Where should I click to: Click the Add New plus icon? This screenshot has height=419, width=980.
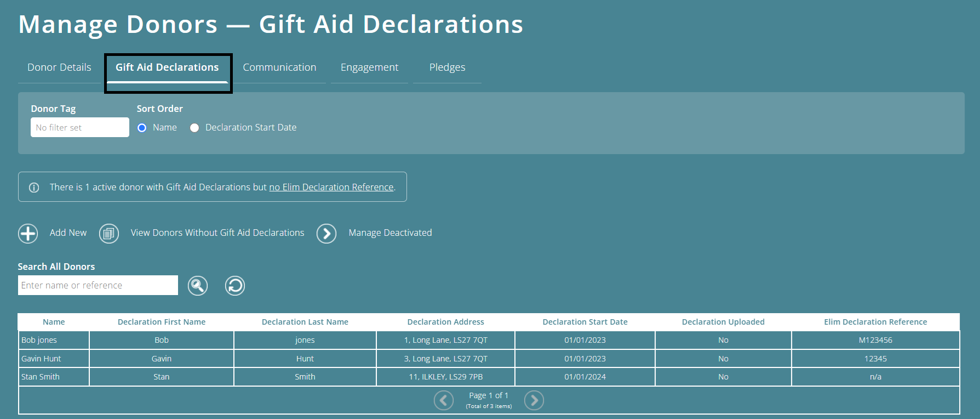28,233
